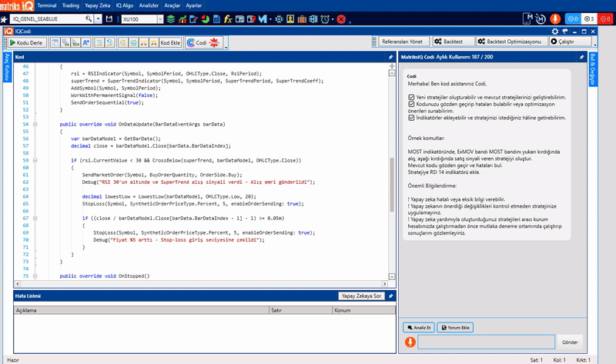The height and width of the screenshot is (364, 616).
Task: Click the pin flag icon in IQCodi title bar
Action: (x=565, y=32)
